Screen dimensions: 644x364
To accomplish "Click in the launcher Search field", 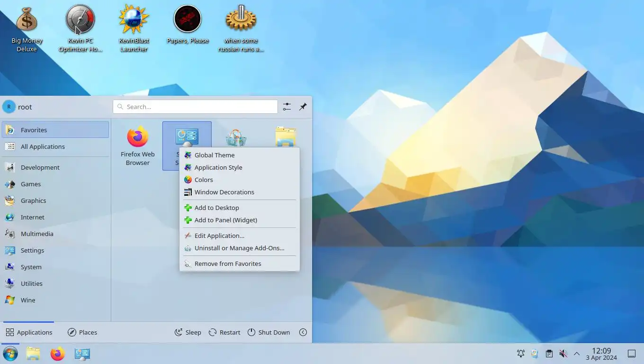I will (195, 107).
